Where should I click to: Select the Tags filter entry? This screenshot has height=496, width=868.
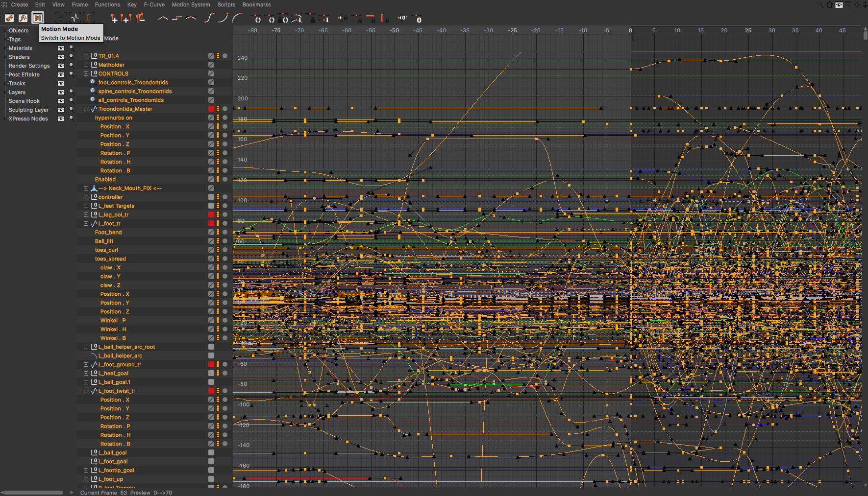tap(15, 39)
